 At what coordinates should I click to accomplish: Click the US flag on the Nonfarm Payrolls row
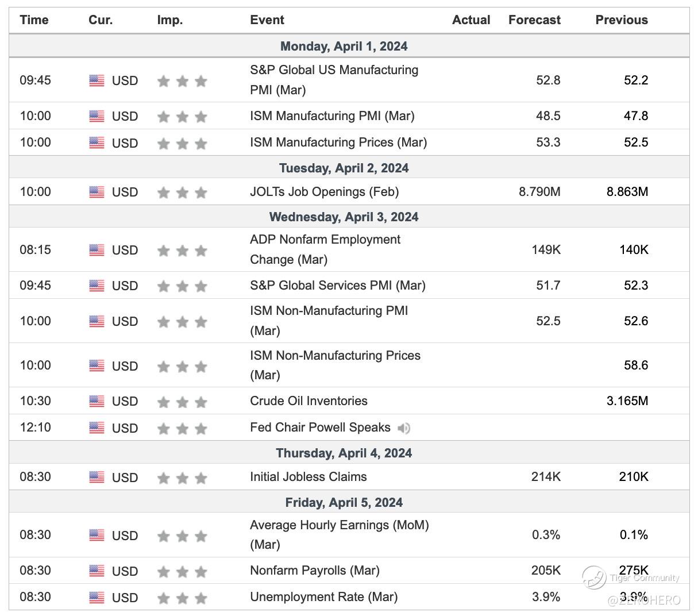tap(97, 571)
